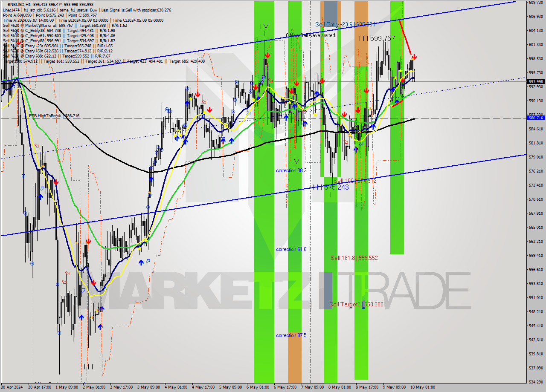Click the 601.330 price axis label

[x=536, y=44]
